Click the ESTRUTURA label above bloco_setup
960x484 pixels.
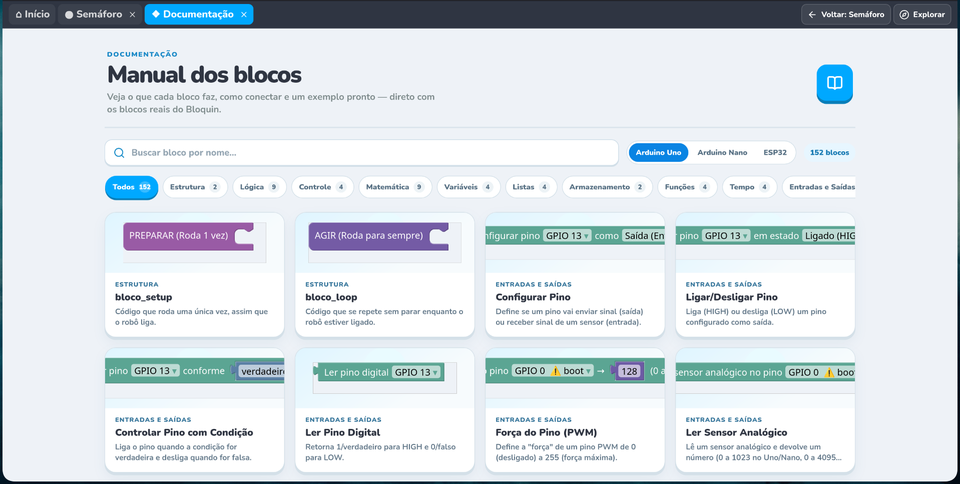click(137, 285)
